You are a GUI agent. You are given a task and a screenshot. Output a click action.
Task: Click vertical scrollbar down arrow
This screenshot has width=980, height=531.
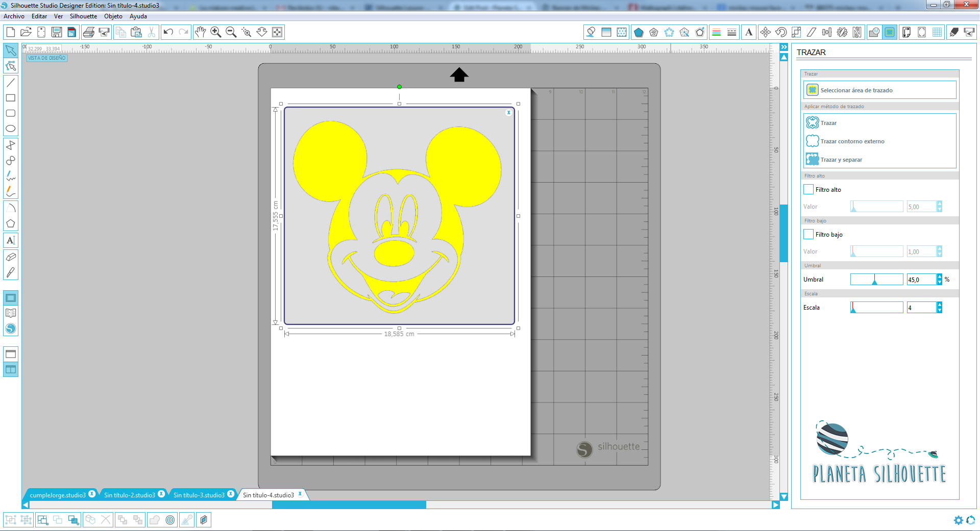tap(784, 497)
